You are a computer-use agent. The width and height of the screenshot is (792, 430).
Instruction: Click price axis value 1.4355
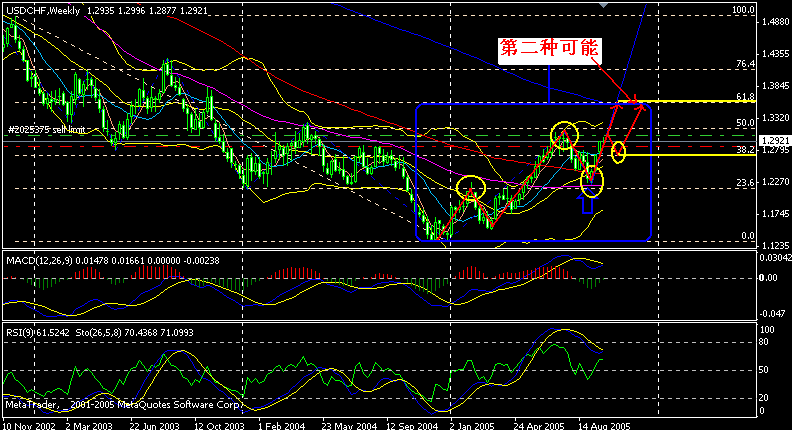(x=775, y=54)
